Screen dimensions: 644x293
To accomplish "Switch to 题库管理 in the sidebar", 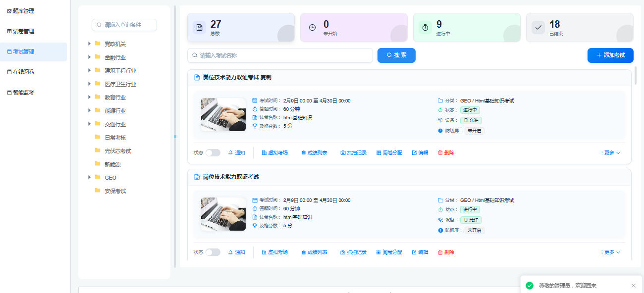I will (x=22, y=10).
